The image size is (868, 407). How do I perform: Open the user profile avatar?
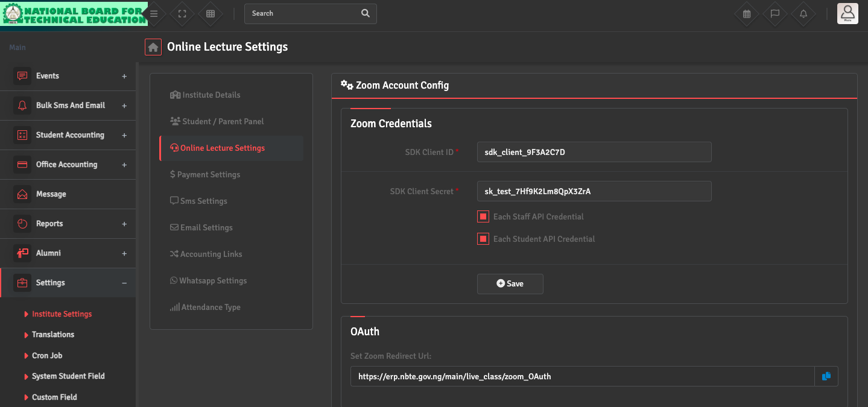tap(847, 13)
